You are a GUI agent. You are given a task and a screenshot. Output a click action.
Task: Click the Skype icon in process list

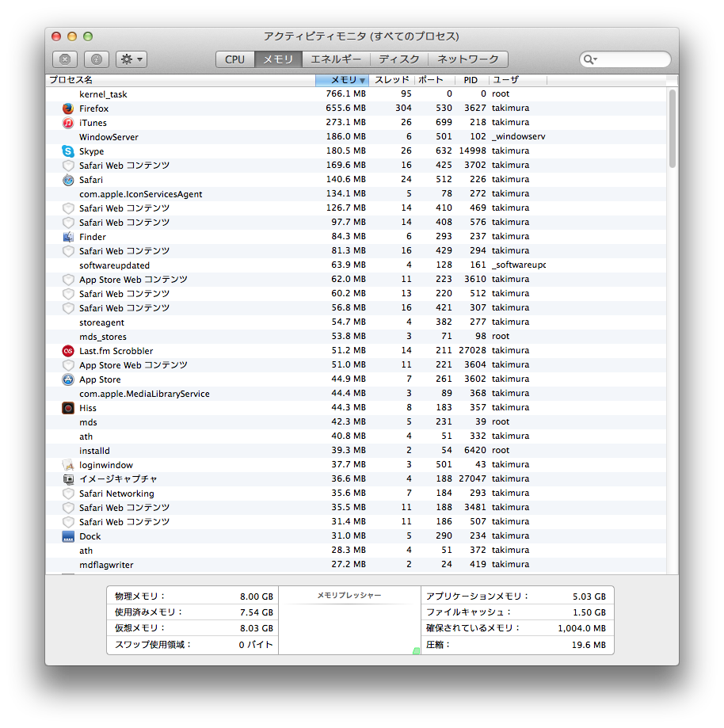tap(68, 151)
